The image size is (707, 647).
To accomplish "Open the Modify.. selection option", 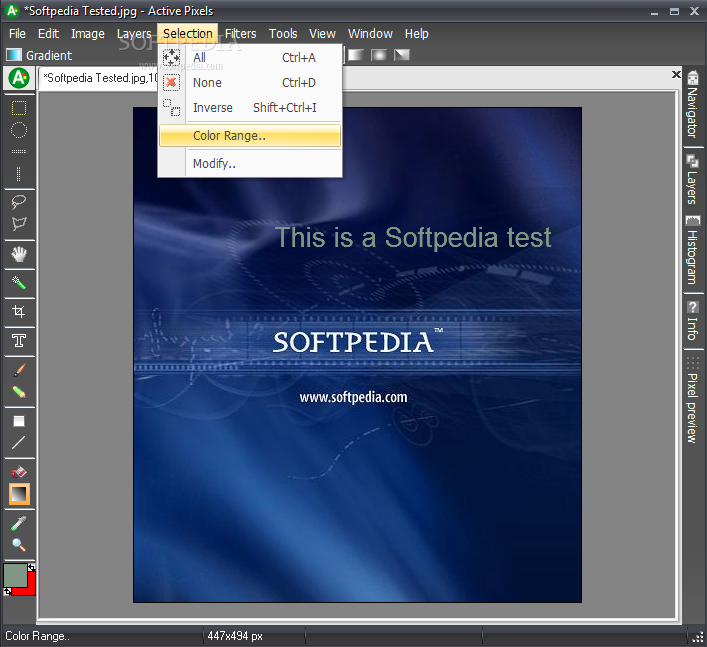I will [x=250, y=163].
